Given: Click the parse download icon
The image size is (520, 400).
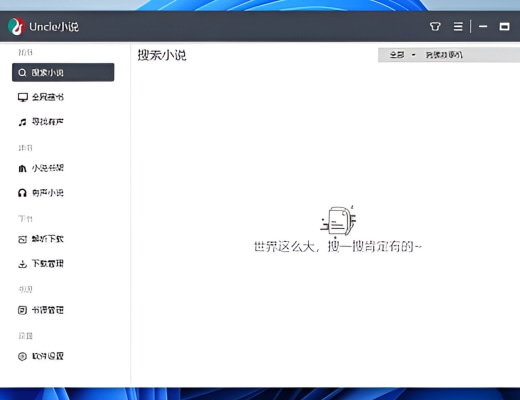Looking at the screenshot, I should pos(22,239).
